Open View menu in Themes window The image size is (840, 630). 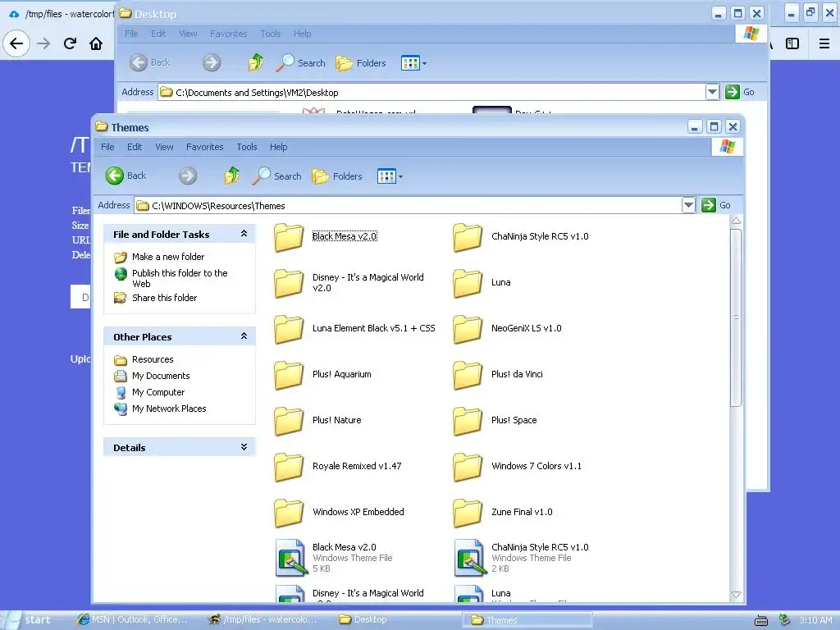164,147
